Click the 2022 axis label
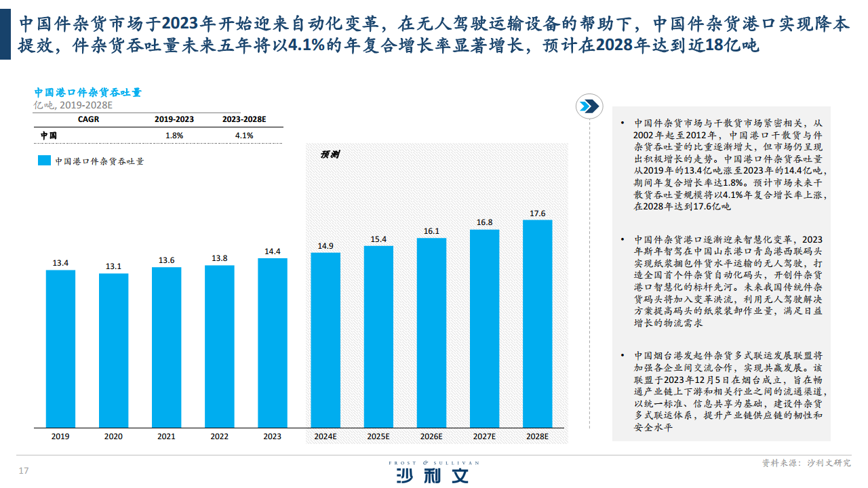Image resolution: width=868 pixels, height=488 pixels. tap(219, 436)
